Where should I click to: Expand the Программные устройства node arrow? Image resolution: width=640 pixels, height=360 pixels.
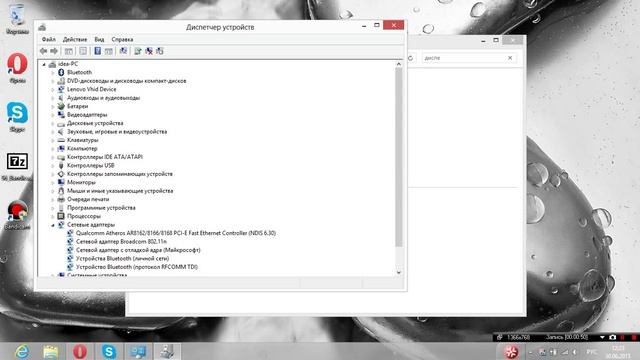pyautogui.click(x=53, y=208)
